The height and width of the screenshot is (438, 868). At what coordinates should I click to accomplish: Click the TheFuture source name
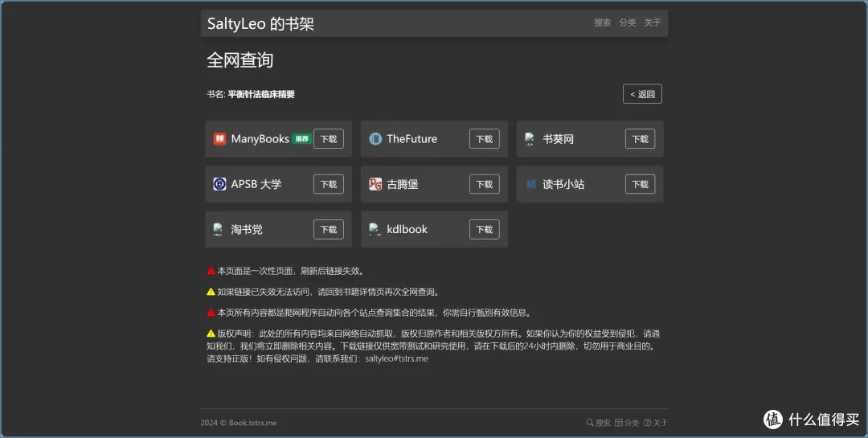pos(411,139)
